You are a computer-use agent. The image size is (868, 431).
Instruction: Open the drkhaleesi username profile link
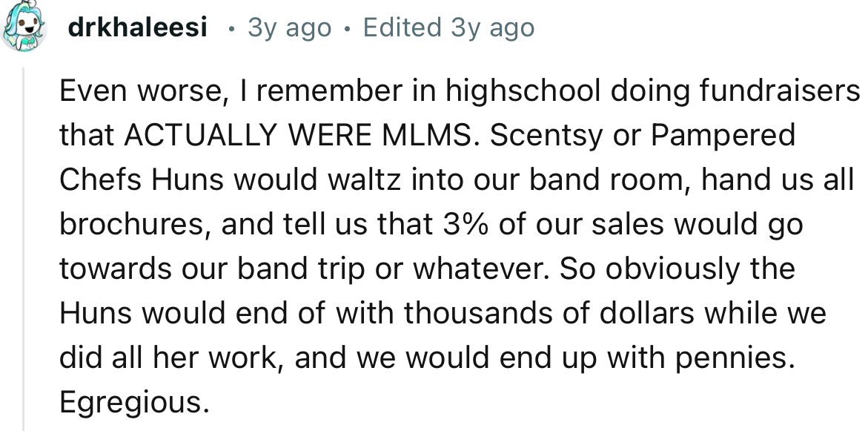(x=137, y=29)
